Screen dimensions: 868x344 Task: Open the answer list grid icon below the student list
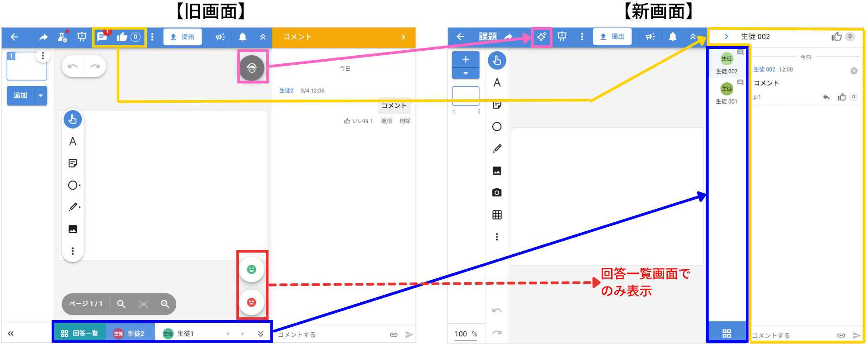click(x=726, y=334)
